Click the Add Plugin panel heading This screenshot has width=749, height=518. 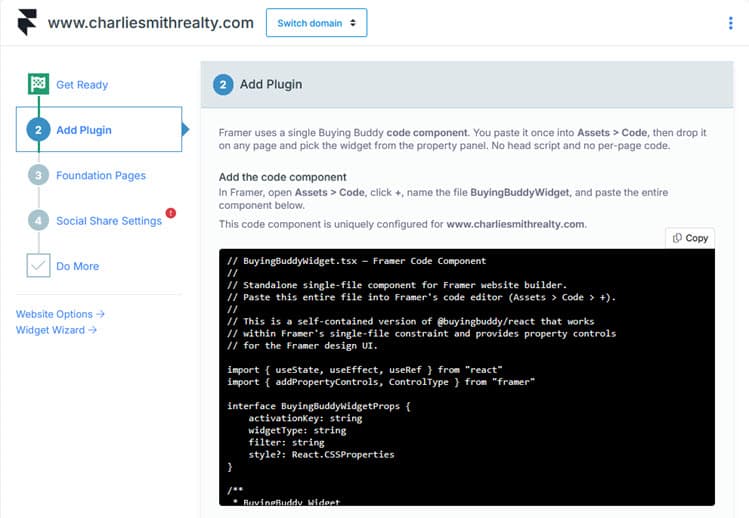point(271,84)
